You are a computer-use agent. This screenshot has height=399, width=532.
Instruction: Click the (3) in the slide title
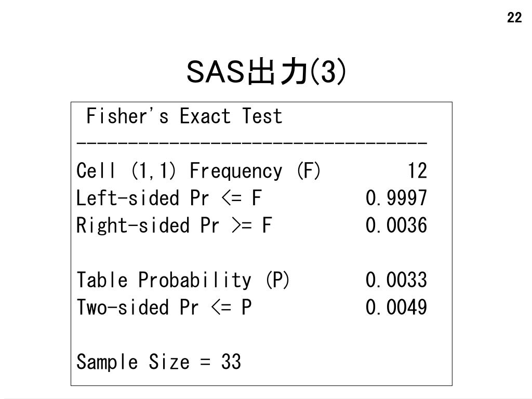(x=328, y=72)
